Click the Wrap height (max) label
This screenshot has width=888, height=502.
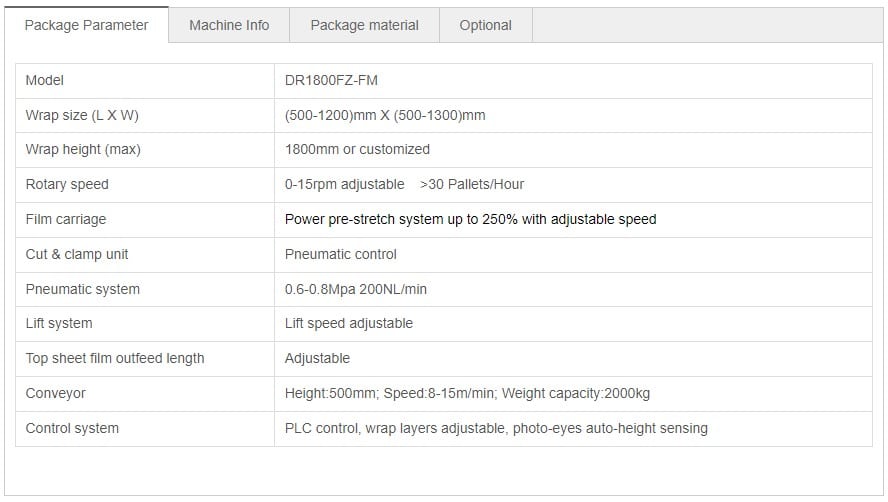click(83, 150)
